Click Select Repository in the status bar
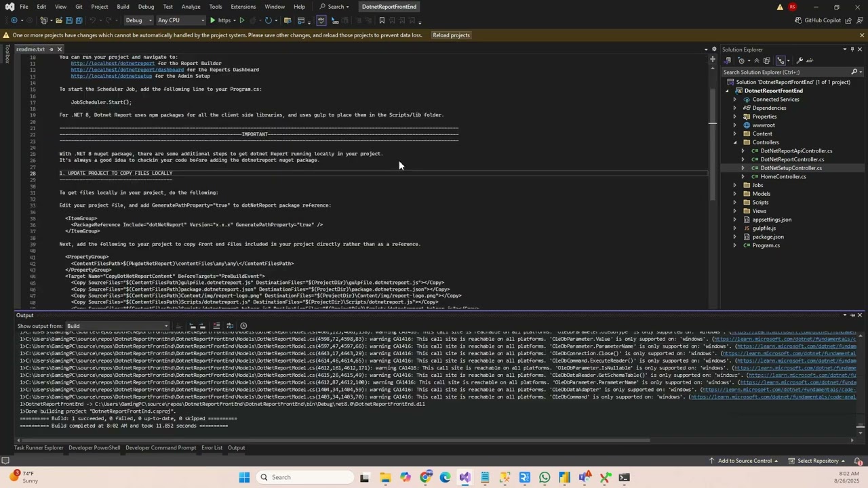Image resolution: width=868 pixels, height=488 pixels. (818, 461)
